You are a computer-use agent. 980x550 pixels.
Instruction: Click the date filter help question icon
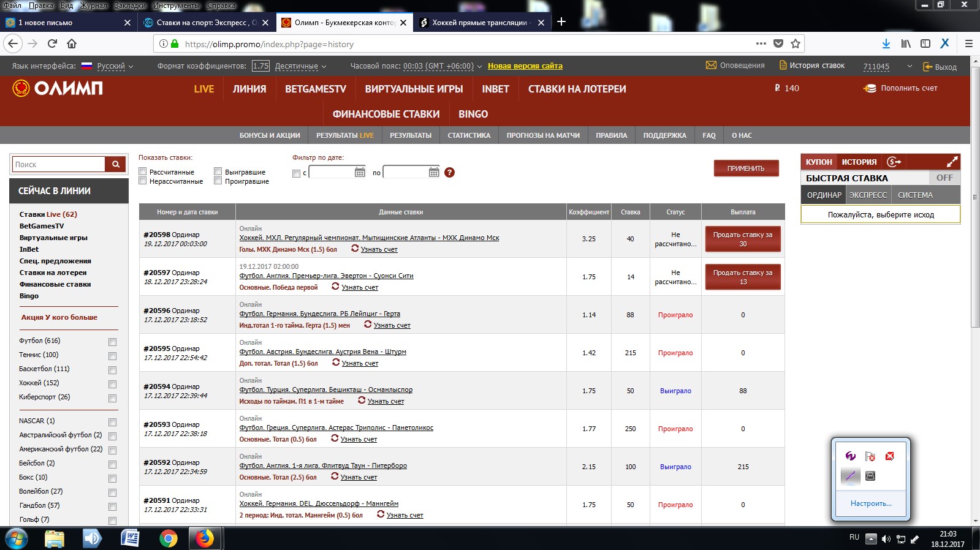tap(449, 172)
